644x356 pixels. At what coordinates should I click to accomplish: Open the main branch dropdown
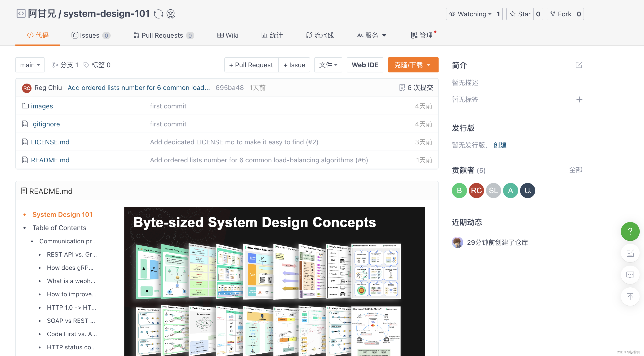[30, 65]
